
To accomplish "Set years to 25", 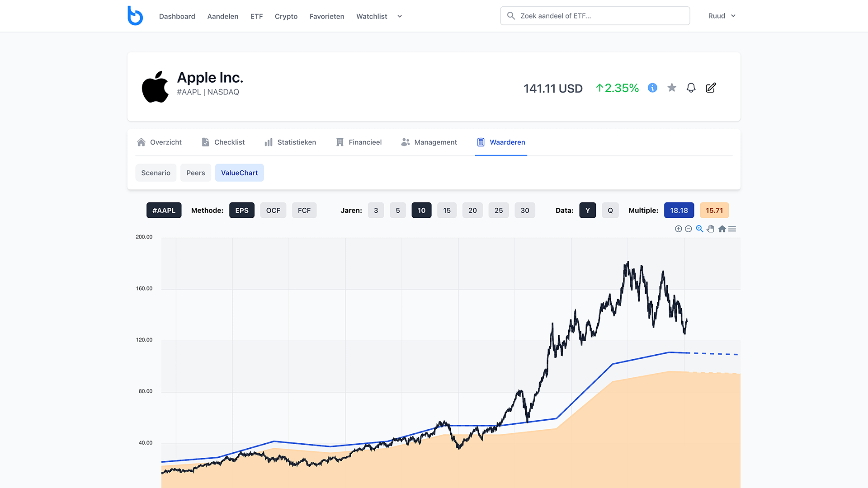I will click(499, 210).
